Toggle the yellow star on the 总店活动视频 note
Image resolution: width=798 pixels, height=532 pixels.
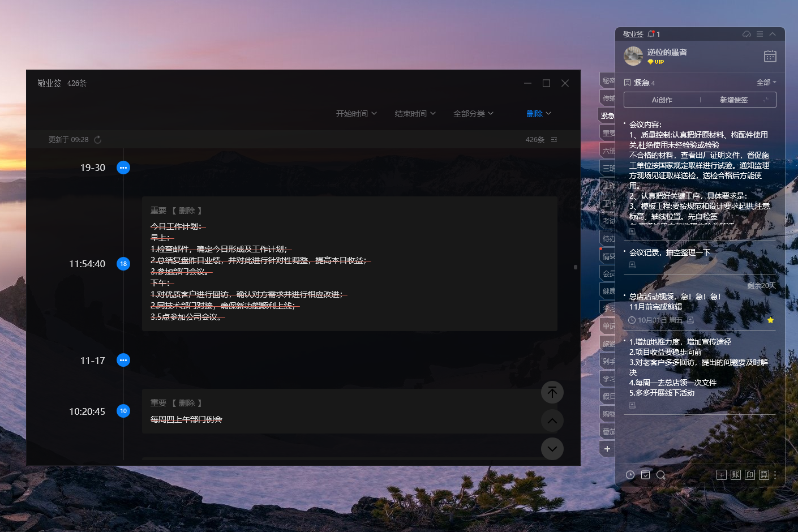770,320
